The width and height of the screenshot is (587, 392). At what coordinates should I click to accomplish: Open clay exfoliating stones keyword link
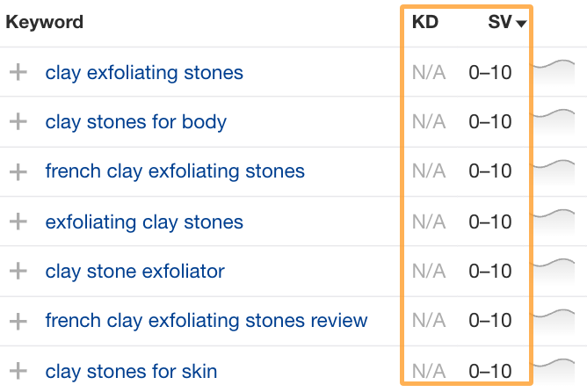(x=144, y=72)
